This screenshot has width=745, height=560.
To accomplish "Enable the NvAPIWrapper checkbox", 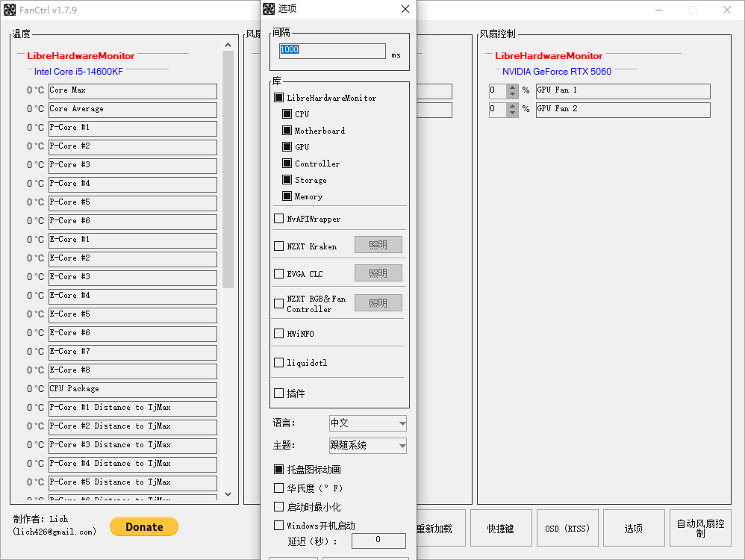I will (x=279, y=219).
